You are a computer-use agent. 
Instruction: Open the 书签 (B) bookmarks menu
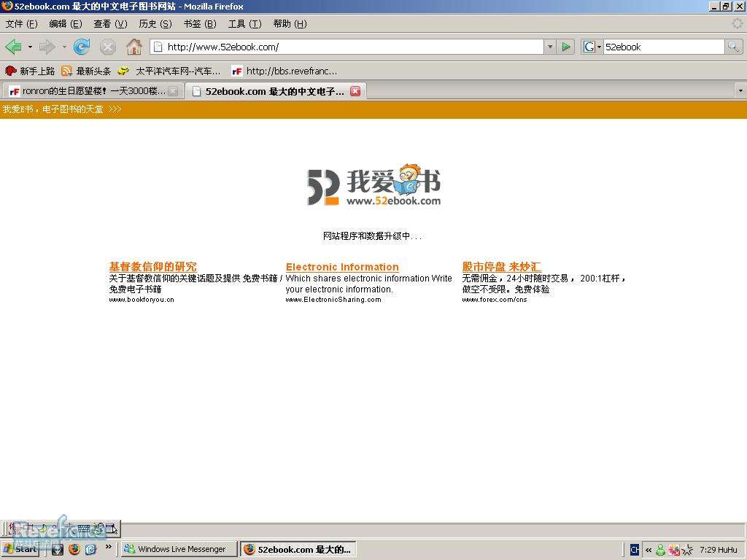point(199,24)
